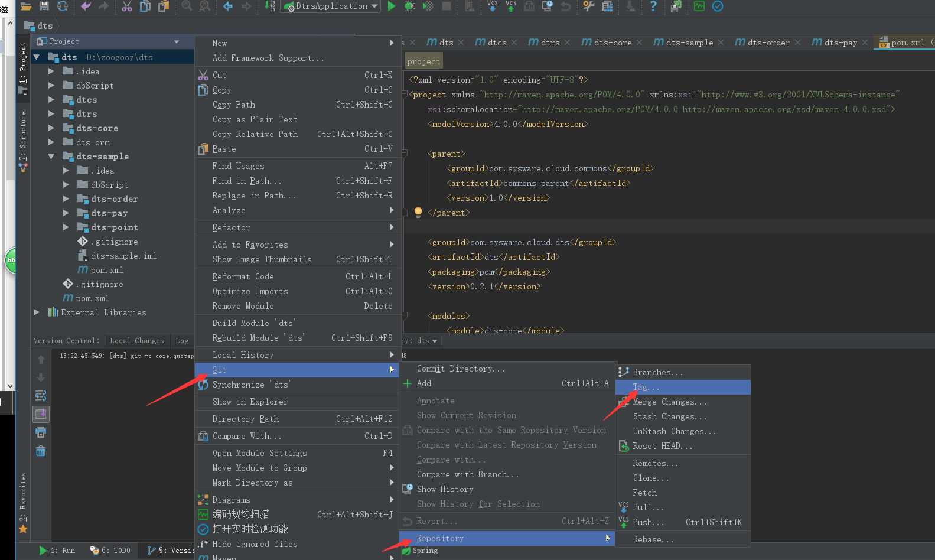The width and height of the screenshot is (935, 560).
Task: Collapse the dts-sample folder node
Action: pos(51,157)
